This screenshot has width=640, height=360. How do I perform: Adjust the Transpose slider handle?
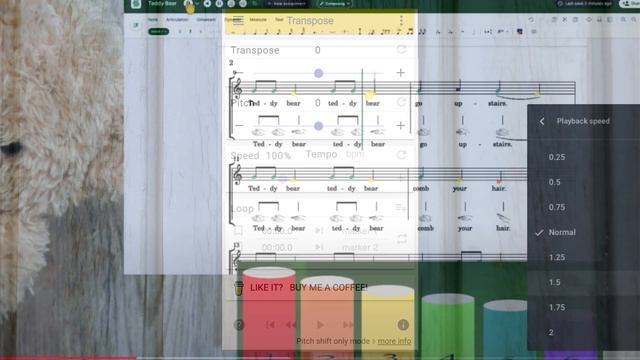[x=318, y=73]
